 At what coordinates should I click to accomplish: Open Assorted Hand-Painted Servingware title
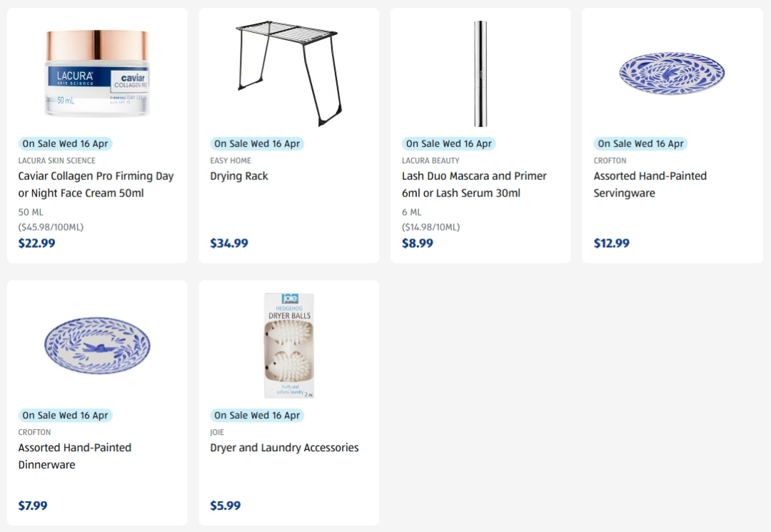click(650, 184)
